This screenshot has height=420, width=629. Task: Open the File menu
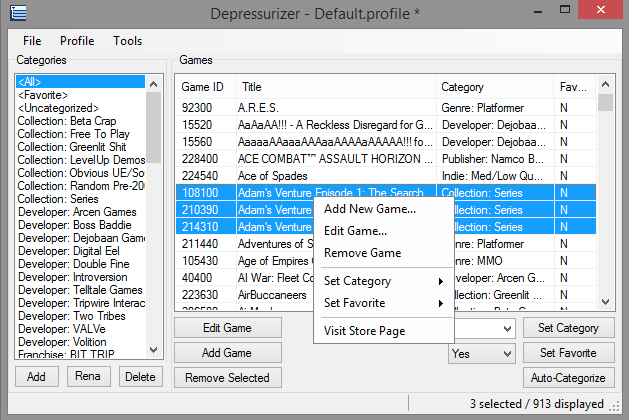tap(32, 41)
